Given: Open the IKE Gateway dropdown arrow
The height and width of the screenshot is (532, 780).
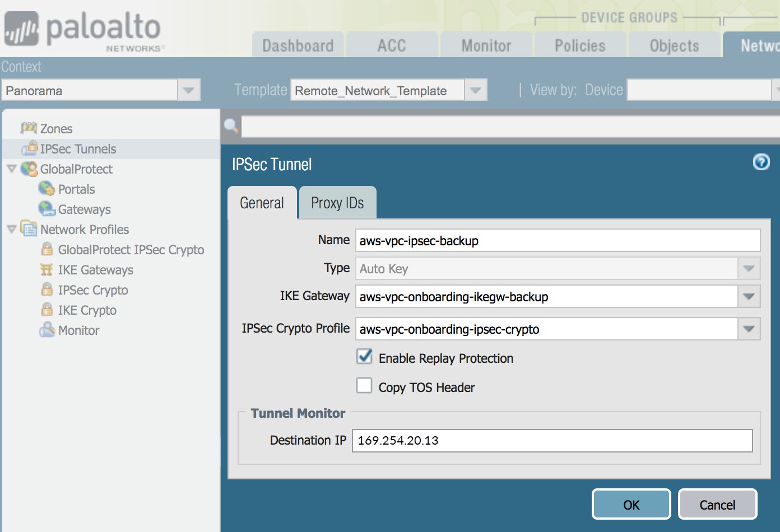Looking at the screenshot, I should pos(749,296).
